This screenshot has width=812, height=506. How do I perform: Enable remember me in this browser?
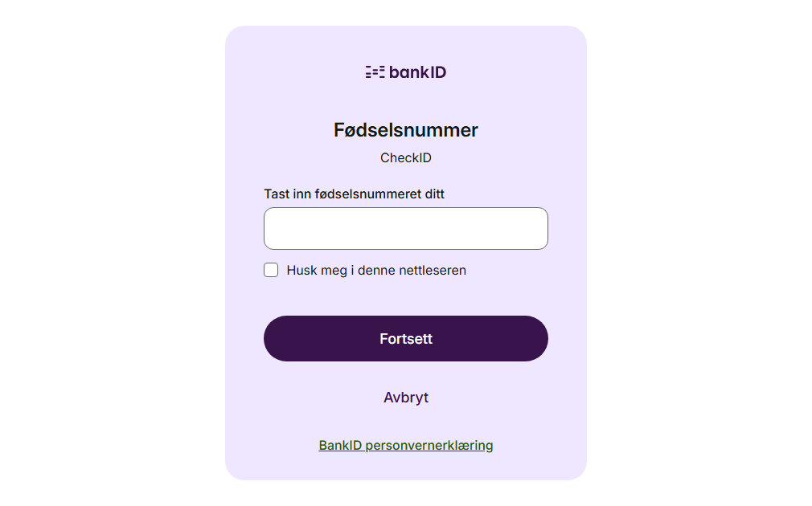(x=271, y=270)
